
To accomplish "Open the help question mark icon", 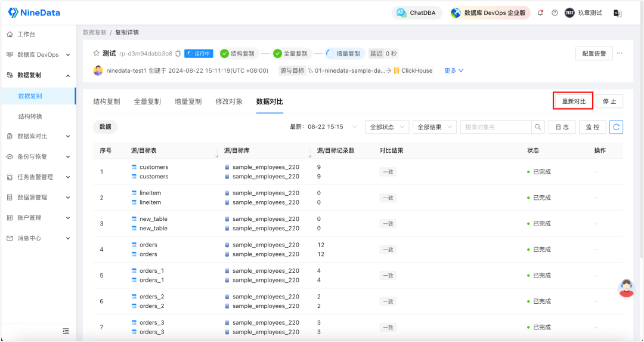I will (x=555, y=13).
